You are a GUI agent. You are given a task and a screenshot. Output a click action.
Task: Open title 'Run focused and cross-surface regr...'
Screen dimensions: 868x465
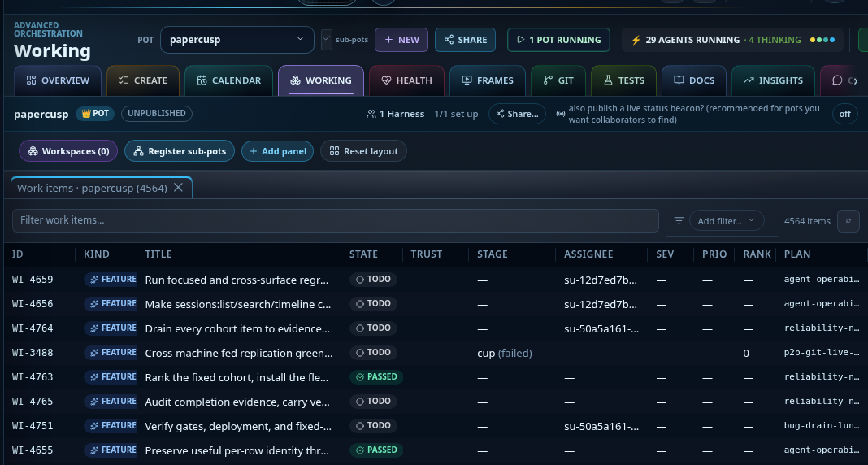click(x=237, y=280)
